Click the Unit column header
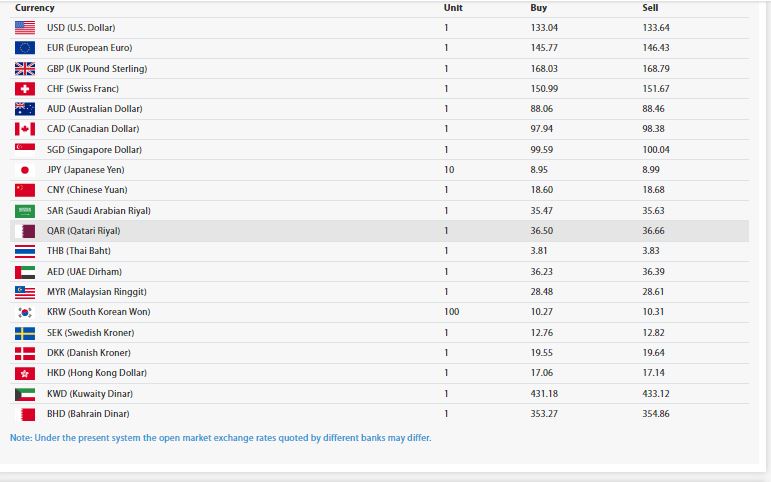The height and width of the screenshot is (482, 771). pyautogui.click(x=453, y=8)
